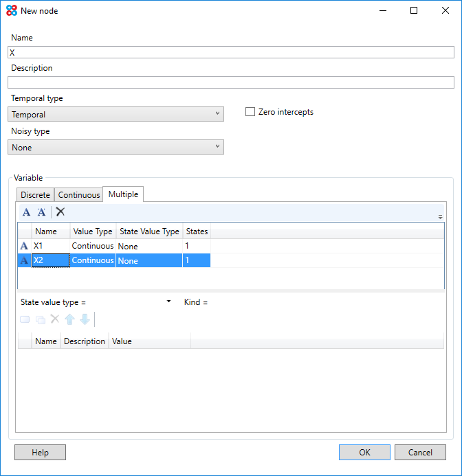Image resolution: width=462 pixels, height=476 pixels.
Task: Switch to the Continuous tab
Action: (x=79, y=195)
